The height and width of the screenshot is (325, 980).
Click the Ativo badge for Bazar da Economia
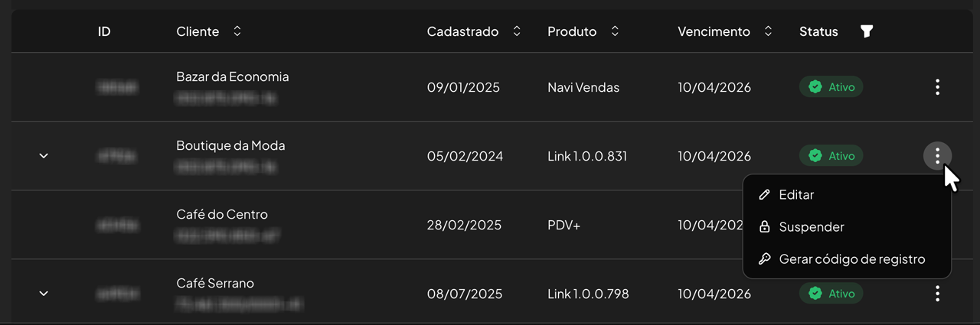(x=831, y=87)
